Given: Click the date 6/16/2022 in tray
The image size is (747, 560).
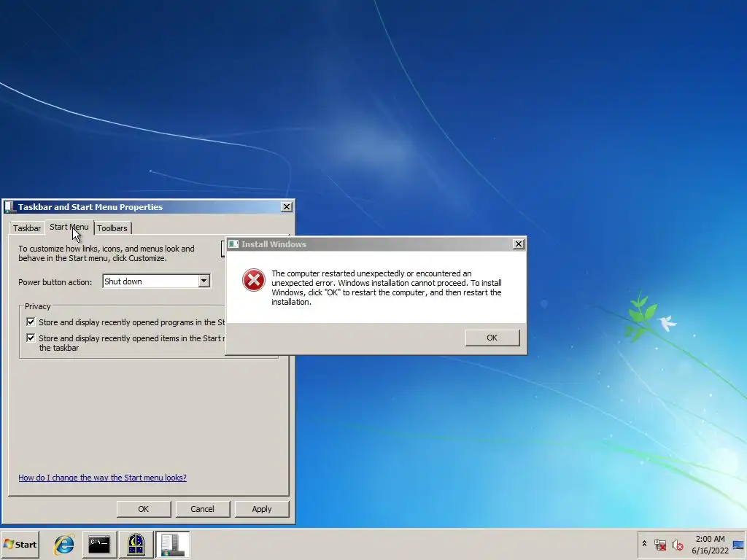Looking at the screenshot, I should [x=710, y=551].
